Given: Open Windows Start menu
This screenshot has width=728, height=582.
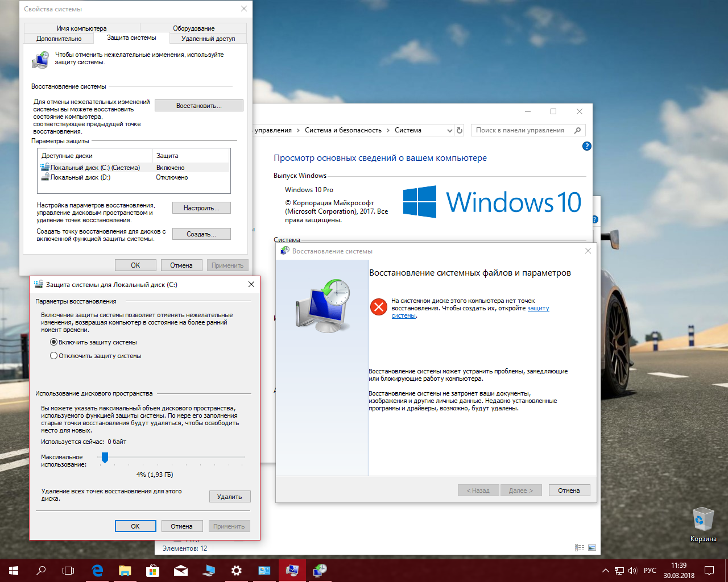Looking at the screenshot, I should pos(14,570).
